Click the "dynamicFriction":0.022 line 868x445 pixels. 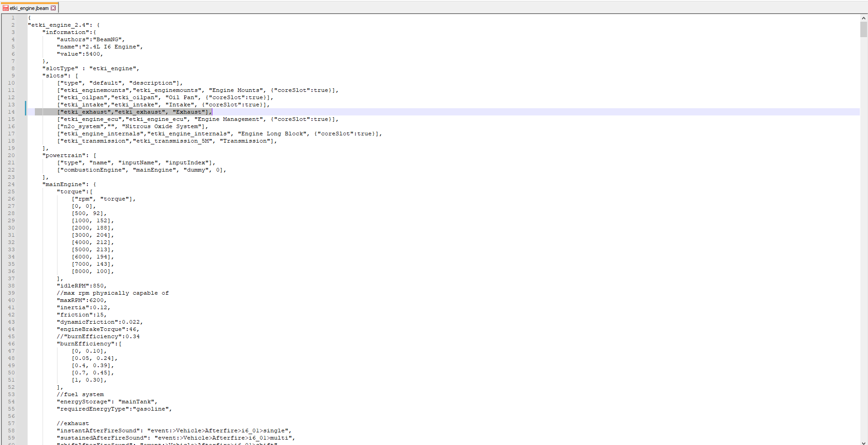coord(100,322)
